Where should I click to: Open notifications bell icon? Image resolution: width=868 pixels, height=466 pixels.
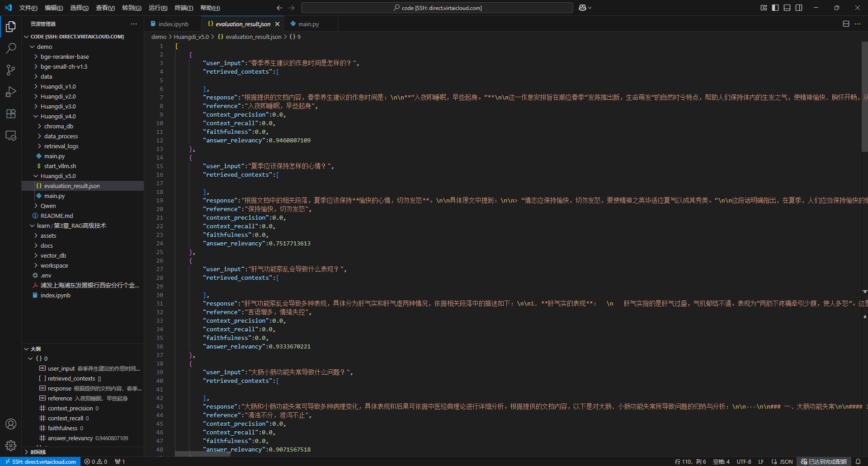point(858,461)
